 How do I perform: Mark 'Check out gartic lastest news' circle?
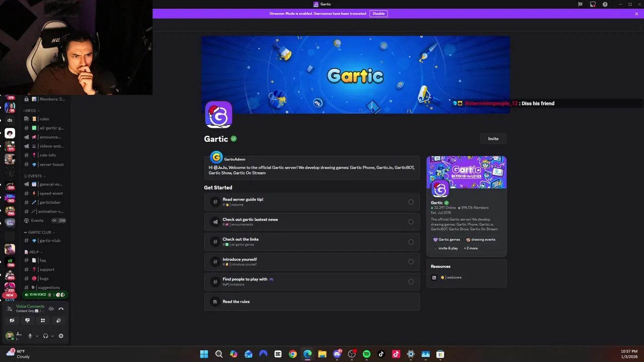pos(411,222)
